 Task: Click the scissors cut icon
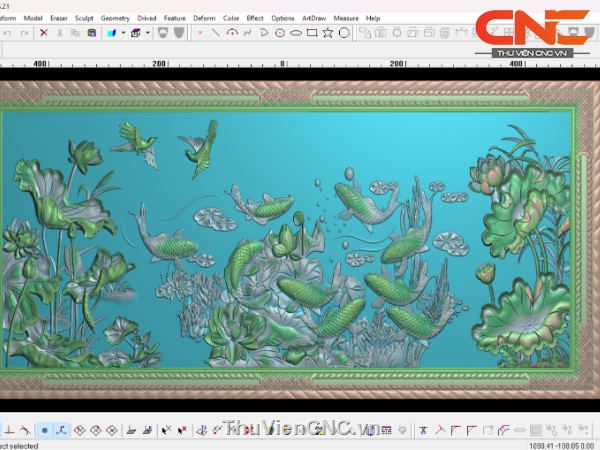point(61,33)
